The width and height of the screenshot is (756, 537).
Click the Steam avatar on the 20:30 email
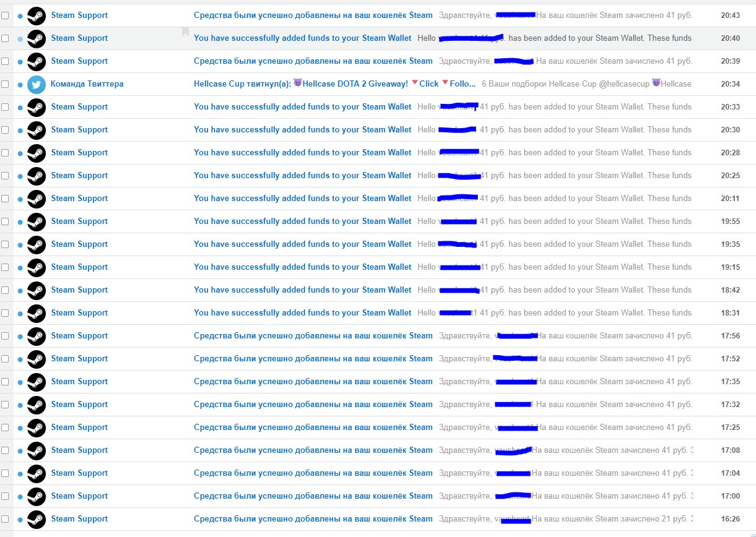point(37,130)
